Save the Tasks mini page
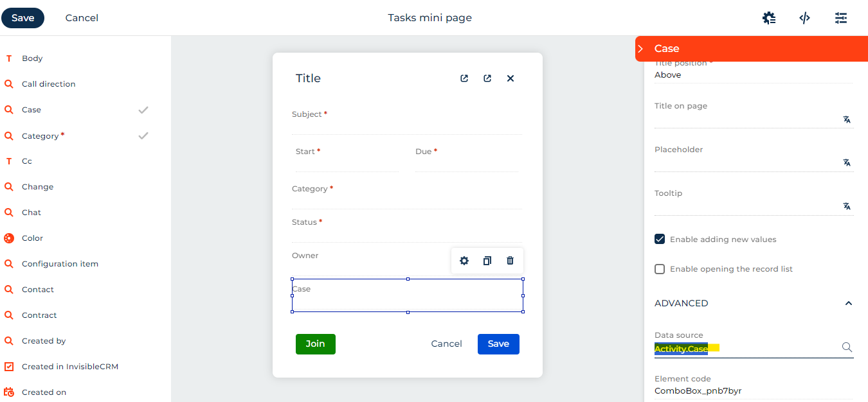The image size is (868, 402). click(23, 17)
